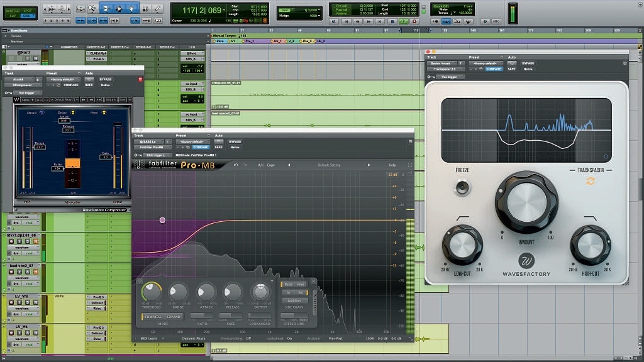
Task: Open the Oversampling Off menu in Pro-MB
Action: click(x=248, y=339)
